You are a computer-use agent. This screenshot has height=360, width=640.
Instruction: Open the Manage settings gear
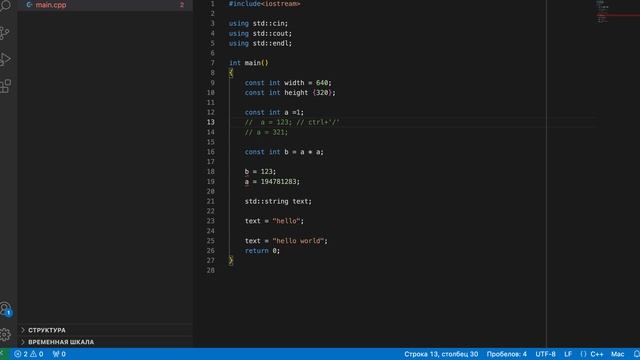(5, 335)
